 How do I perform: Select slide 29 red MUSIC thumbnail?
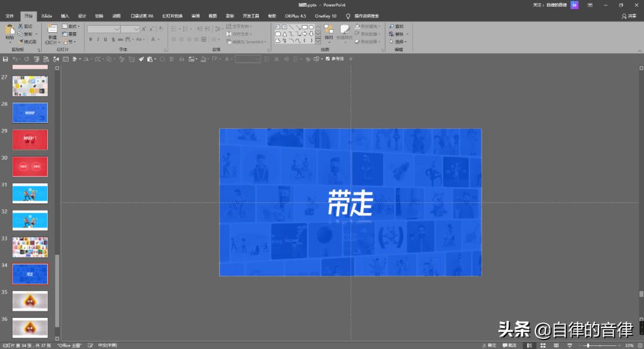[30, 140]
